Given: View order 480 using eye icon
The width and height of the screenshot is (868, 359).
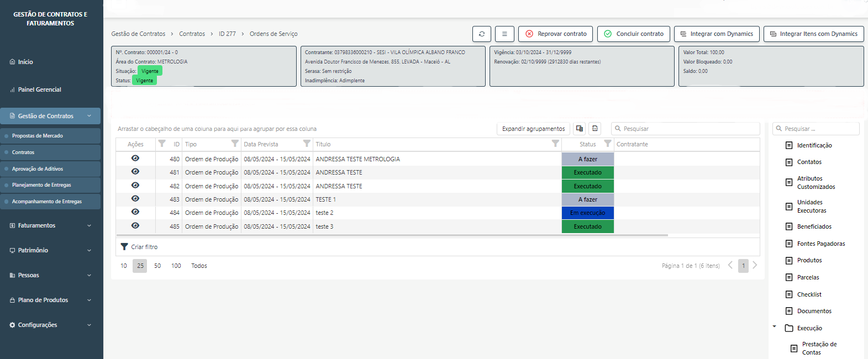Looking at the screenshot, I should (135, 159).
